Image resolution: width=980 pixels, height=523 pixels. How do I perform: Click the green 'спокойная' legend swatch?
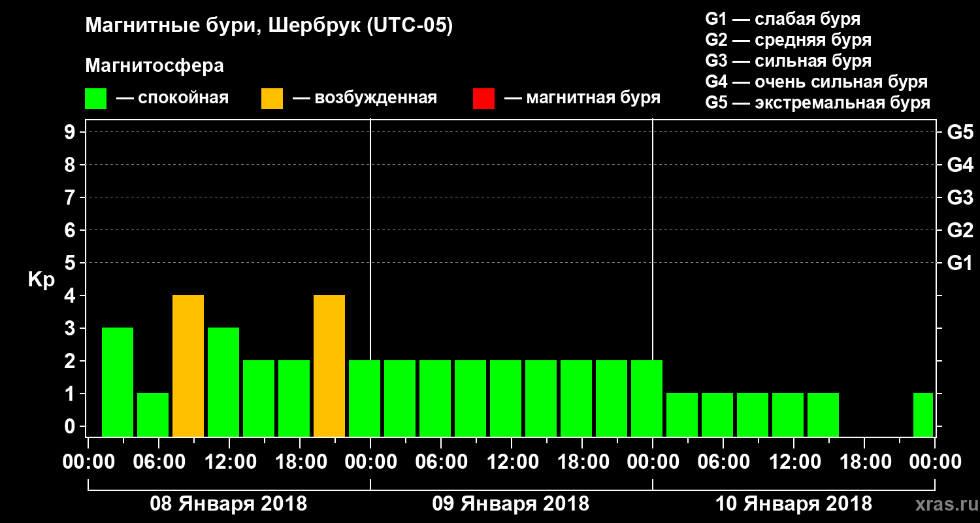coord(96,99)
